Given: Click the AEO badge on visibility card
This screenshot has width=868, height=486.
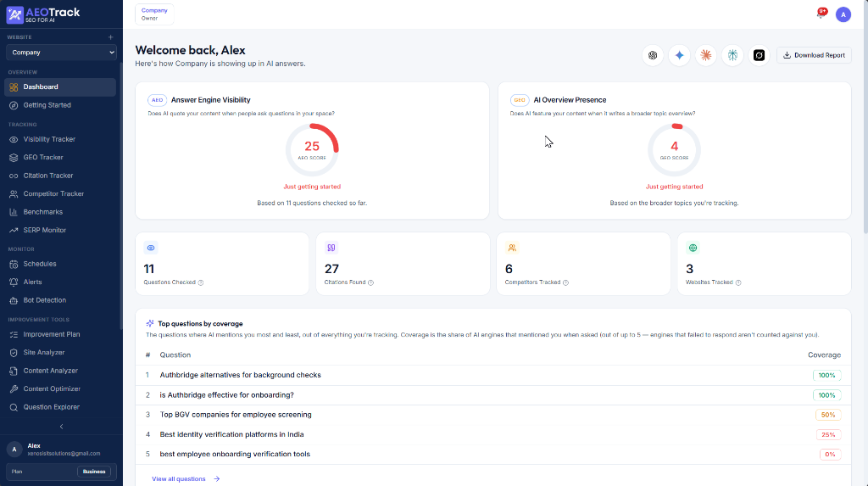Looking at the screenshot, I should [x=157, y=100].
